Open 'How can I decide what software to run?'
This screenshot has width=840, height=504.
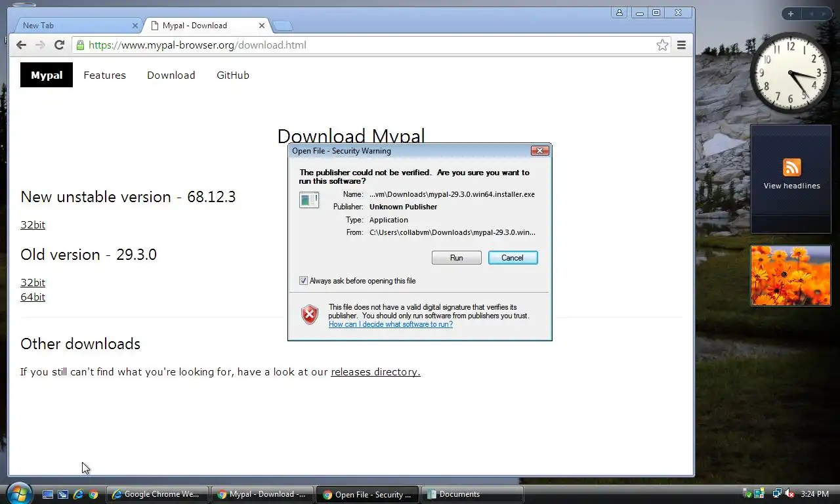point(390,324)
